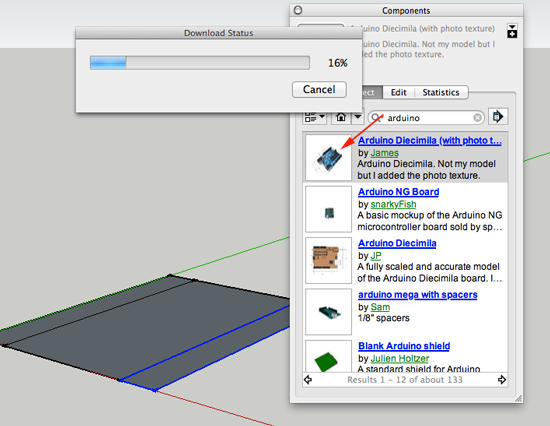Image resolution: width=550 pixels, height=426 pixels.
Task: Go to next results page arrow
Action: pos(502,380)
